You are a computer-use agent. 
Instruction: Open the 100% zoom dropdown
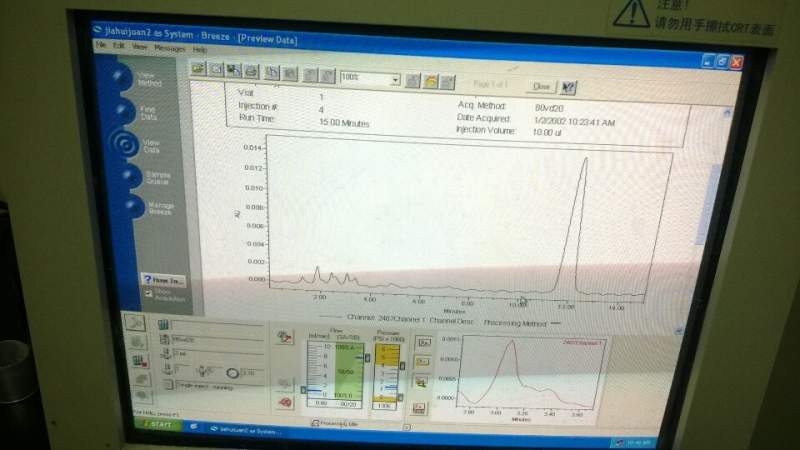(x=395, y=80)
